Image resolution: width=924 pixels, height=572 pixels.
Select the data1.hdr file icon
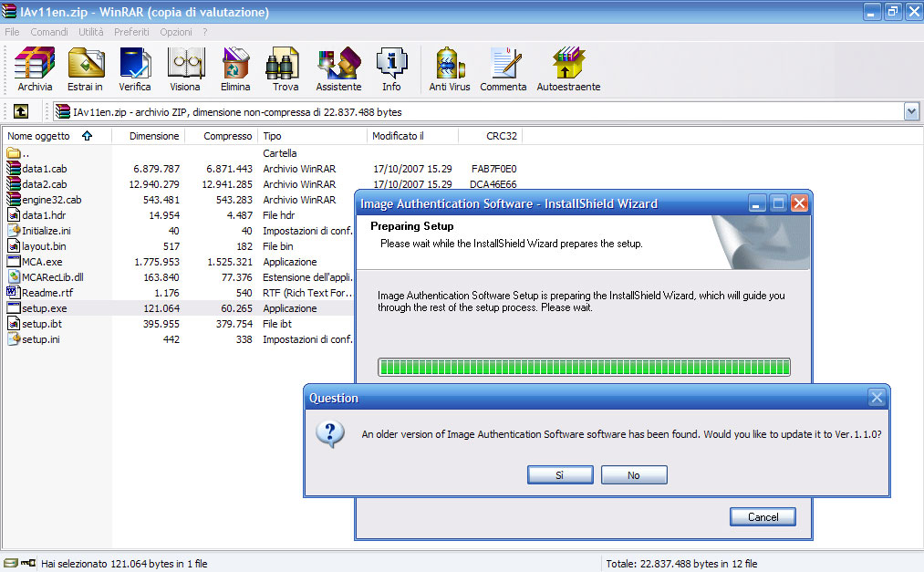click(14, 215)
